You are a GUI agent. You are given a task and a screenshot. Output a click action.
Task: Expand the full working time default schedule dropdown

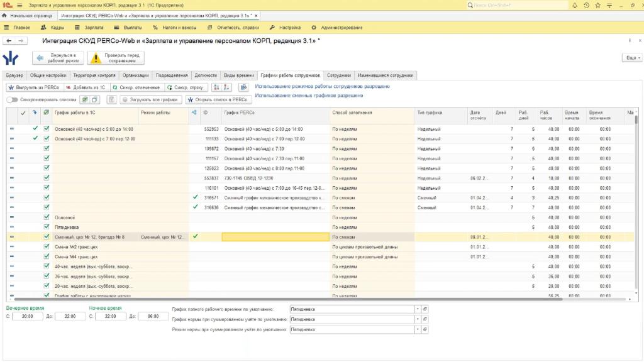(x=418, y=309)
